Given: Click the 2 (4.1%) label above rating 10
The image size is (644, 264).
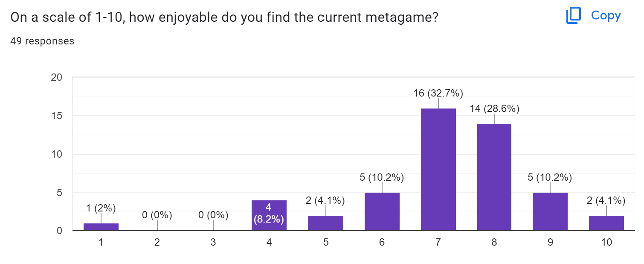Looking at the screenshot, I should point(606,200).
